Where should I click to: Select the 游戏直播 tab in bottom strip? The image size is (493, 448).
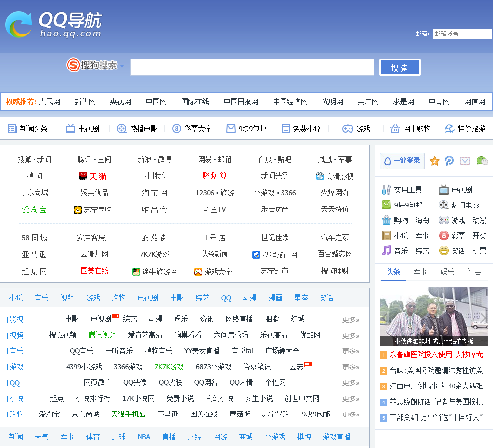pyautogui.click(x=336, y=437)
